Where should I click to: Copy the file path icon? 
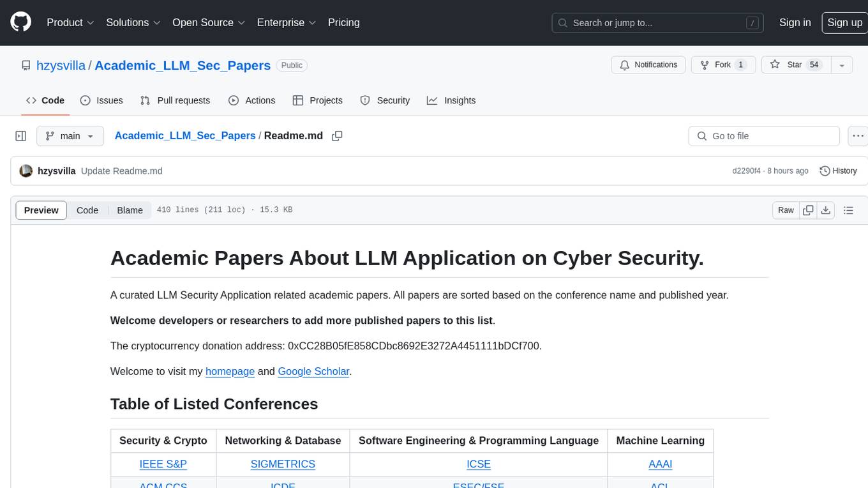tap(338, 135)
